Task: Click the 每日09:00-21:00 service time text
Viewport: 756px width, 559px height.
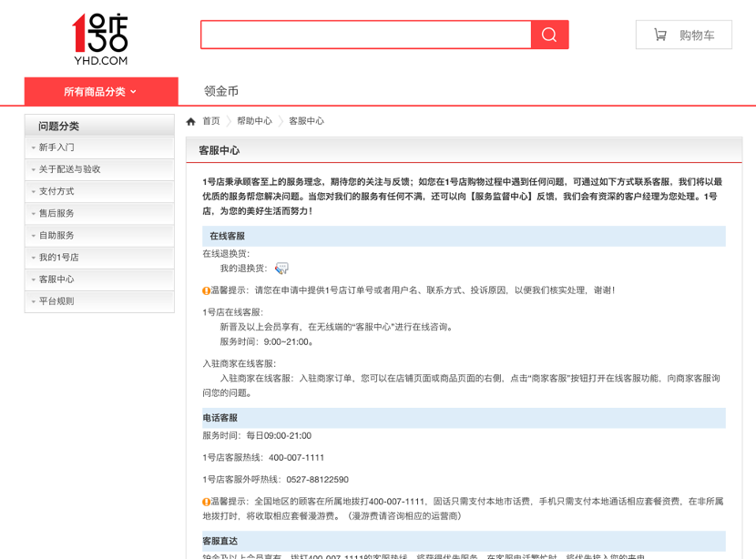Action: [279, 435]
